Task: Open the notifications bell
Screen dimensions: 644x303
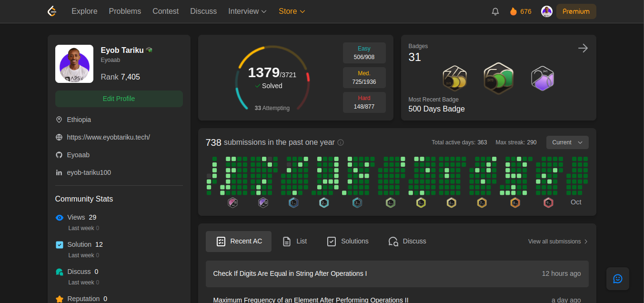Action: (x=495, y=11)
